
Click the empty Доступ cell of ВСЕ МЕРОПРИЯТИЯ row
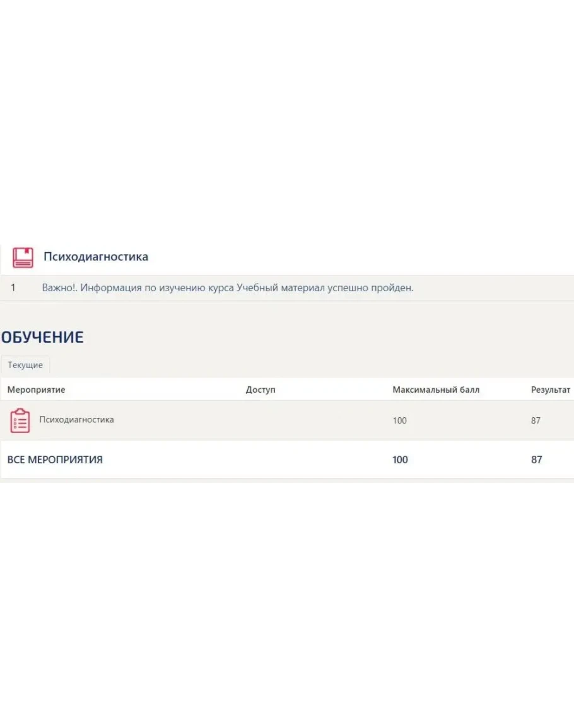click(261, 460)
